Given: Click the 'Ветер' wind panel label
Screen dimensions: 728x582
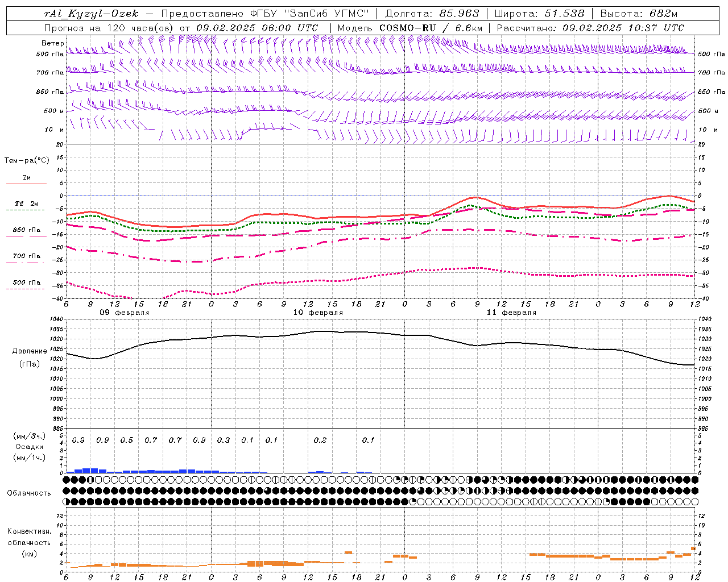Looking at the screenshot, I should click(53, 43).
